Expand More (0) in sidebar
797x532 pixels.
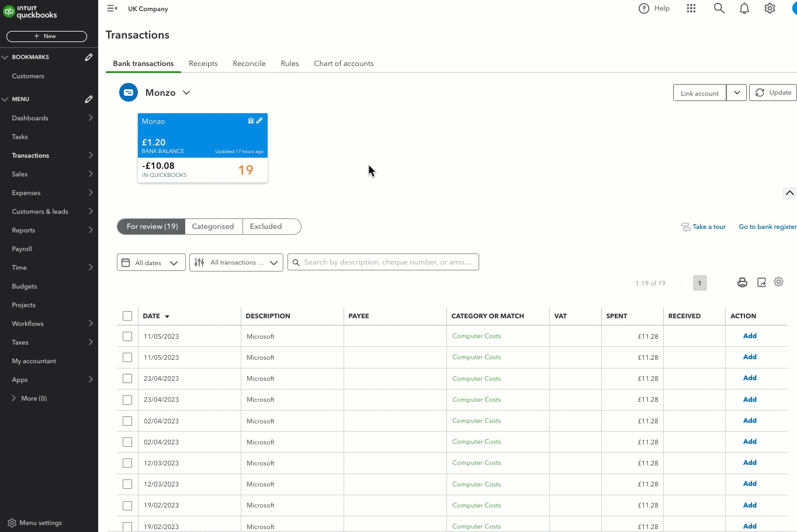[x=29, y=398]
